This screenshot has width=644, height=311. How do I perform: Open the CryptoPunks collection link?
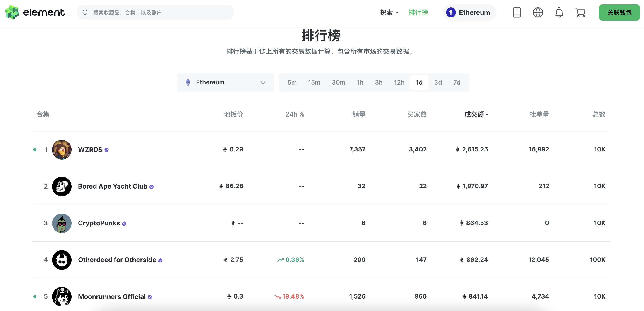99,223
